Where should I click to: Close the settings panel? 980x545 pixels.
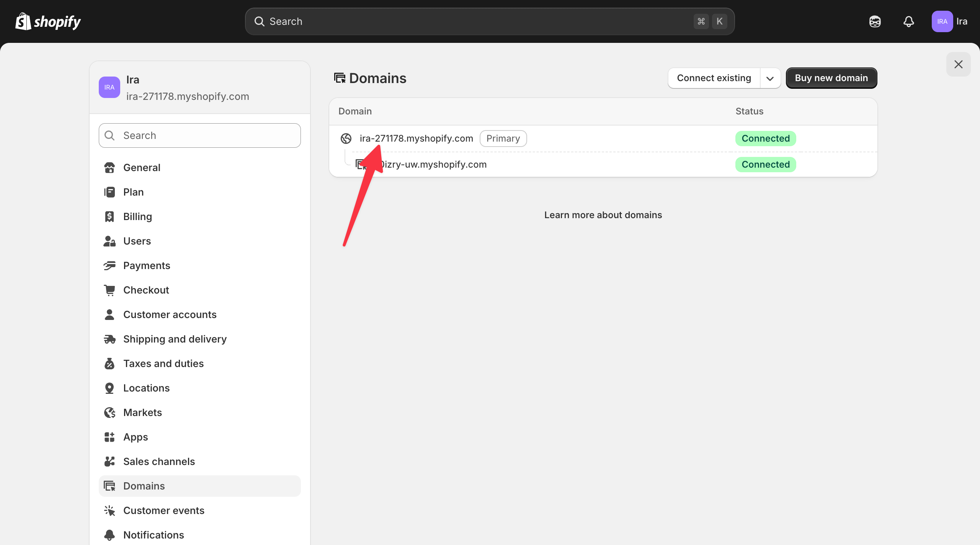958,64
